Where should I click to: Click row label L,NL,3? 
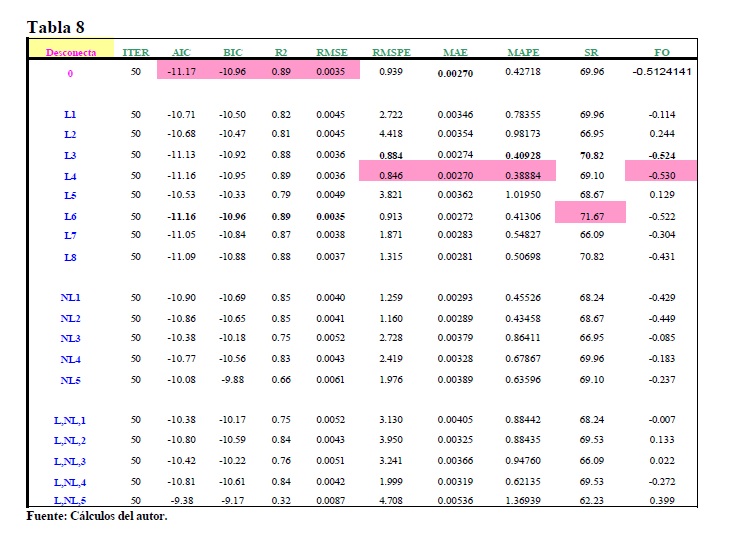[70, 461]
